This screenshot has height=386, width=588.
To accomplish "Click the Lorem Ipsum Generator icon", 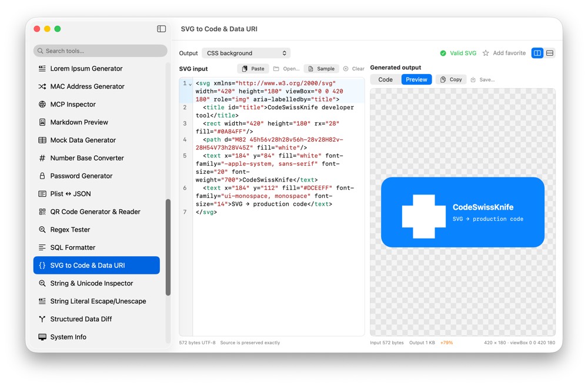I will click(42, 69).
